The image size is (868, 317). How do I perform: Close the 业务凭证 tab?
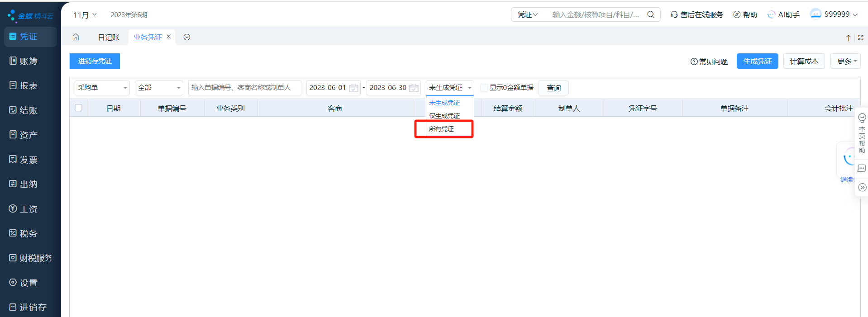[169, 37]
